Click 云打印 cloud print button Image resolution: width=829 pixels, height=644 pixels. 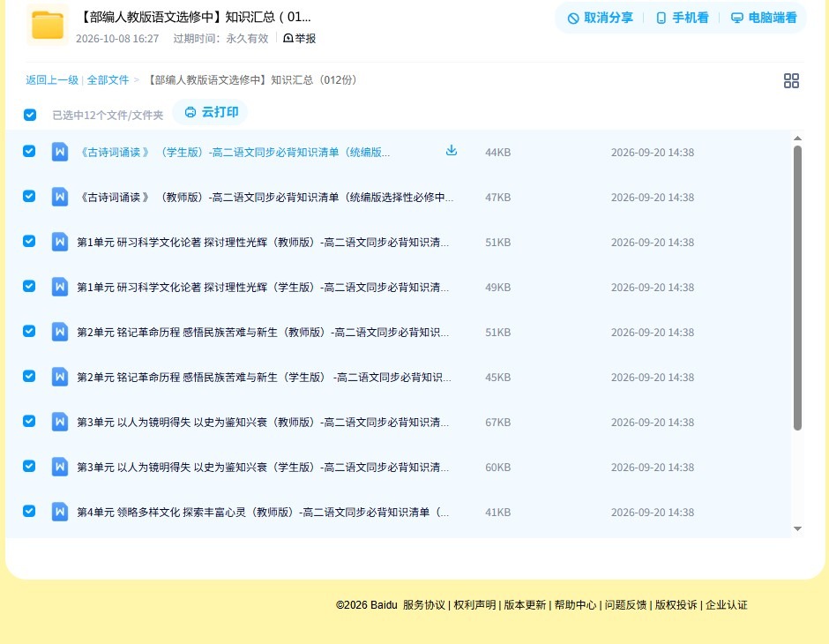point(211,112)
